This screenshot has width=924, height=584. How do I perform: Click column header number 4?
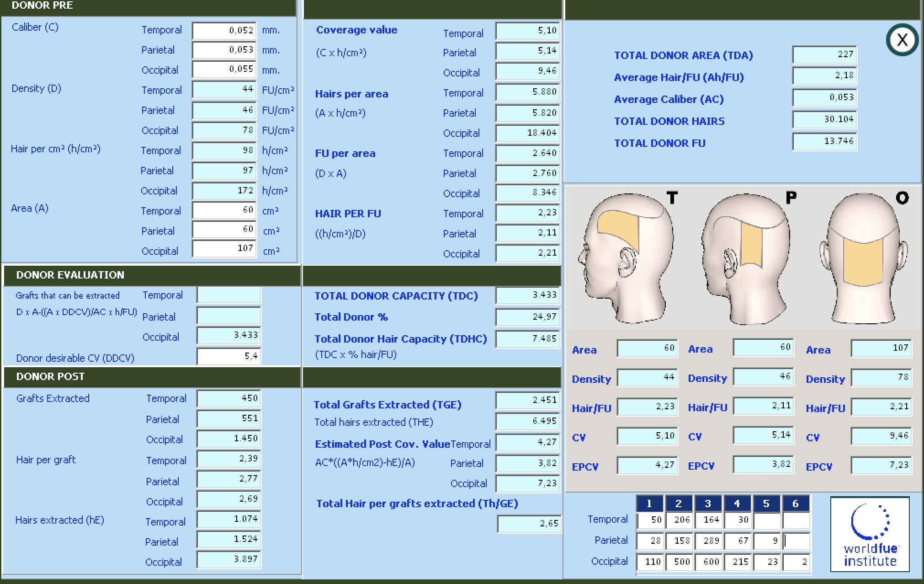[x=737, y=504]
